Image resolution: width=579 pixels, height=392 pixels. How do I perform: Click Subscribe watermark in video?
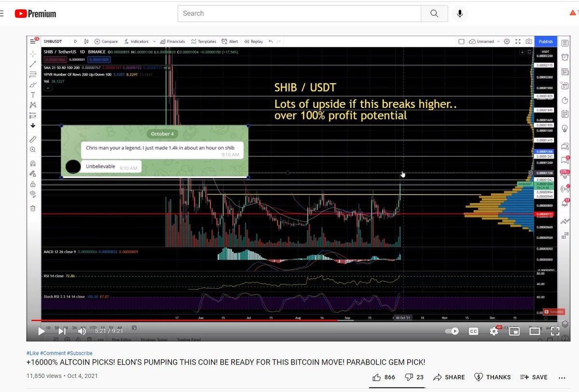tap(553, 311)
